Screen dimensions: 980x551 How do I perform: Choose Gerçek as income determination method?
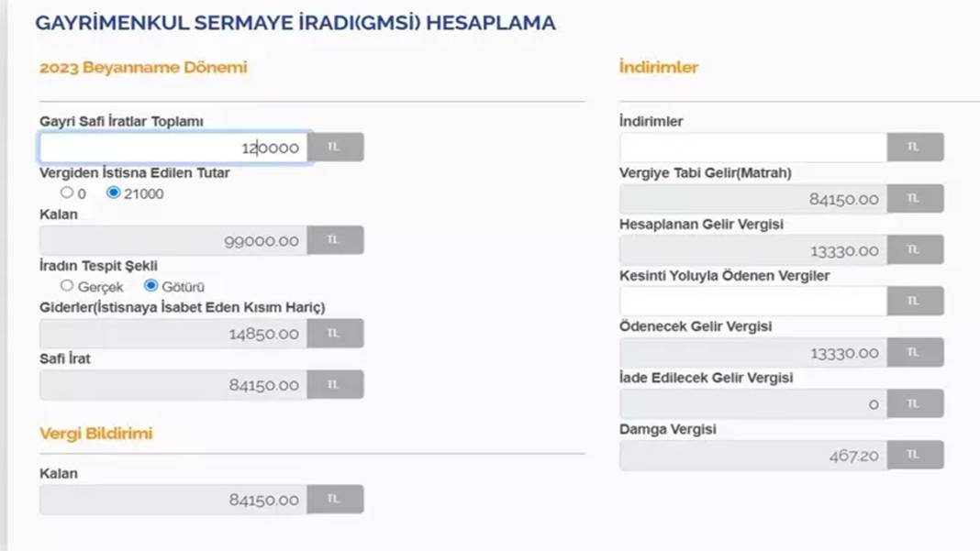pos(67,285)
